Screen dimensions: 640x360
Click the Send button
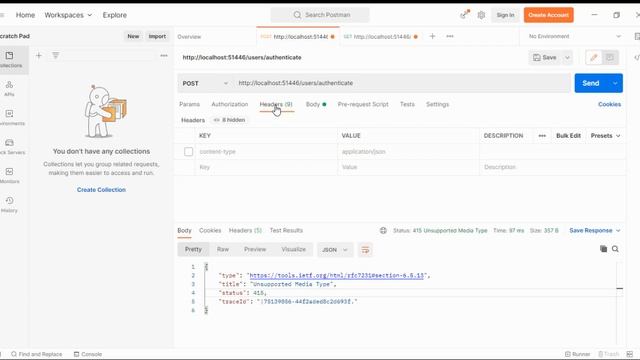coord(591,83)
